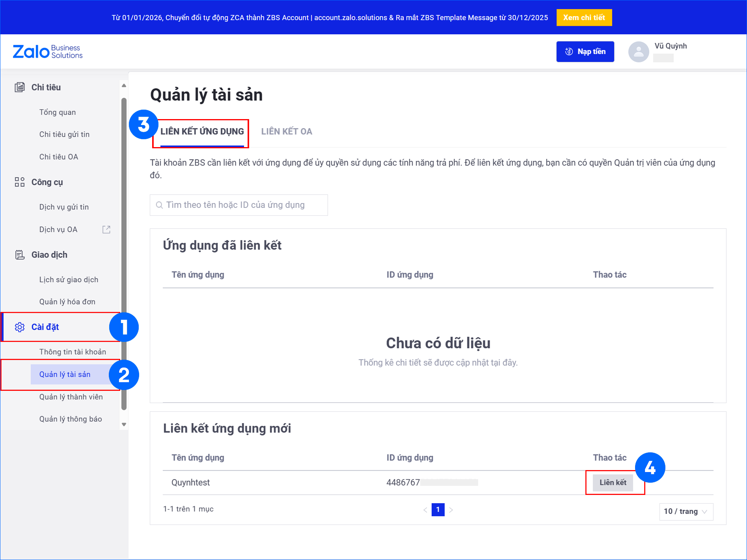Open Dịch vụ OA external link icon
Image resolution: width=747 pixels, height=560 pixels.
coord(106,230)
